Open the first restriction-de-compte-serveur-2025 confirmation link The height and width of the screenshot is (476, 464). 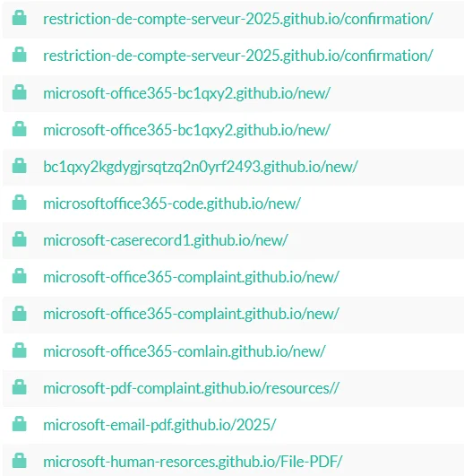coord(238,19)
